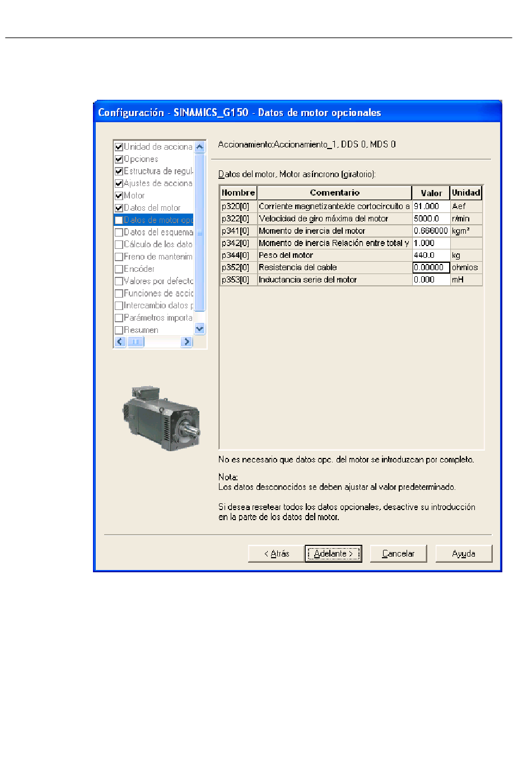The height and width of the screenshot is (783, 532).
Task: Select the p353[0] parameter name cell
Action: tap(239, 280)
